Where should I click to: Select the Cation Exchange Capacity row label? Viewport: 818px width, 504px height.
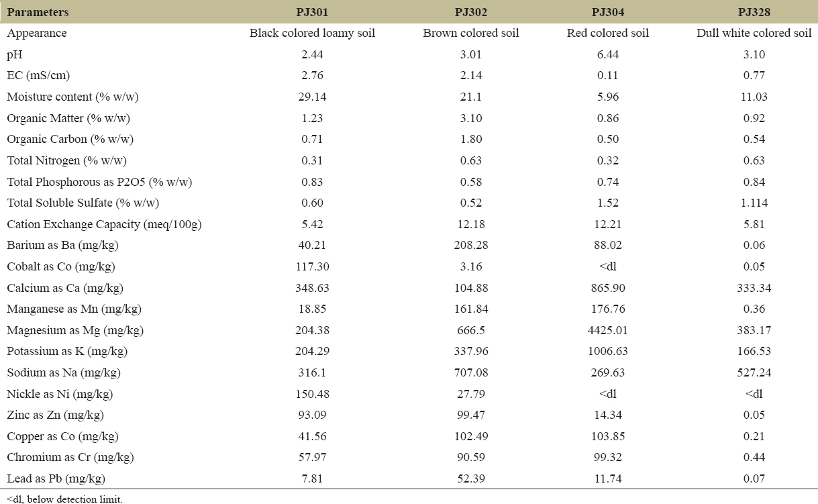click(104, 224)
